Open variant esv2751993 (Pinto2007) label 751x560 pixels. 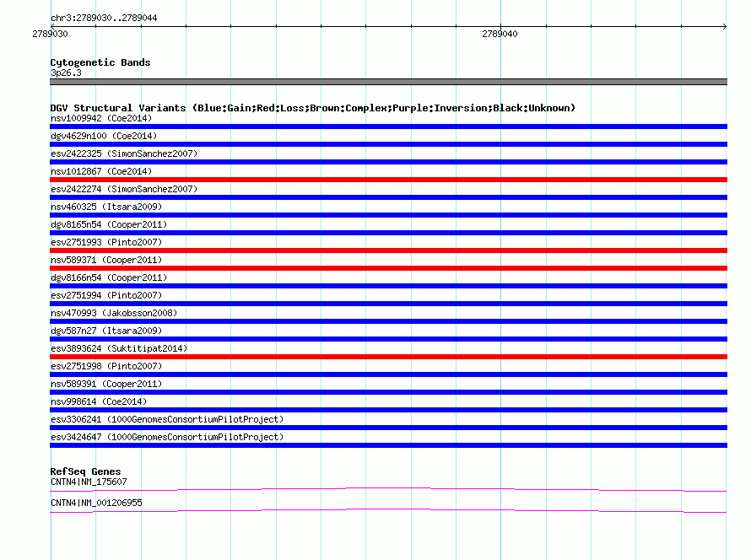pyautogui.click(x=106, y=242)
